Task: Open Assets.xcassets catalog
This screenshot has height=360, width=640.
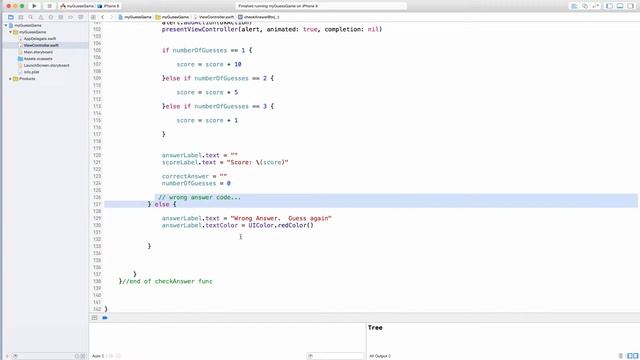Action: click(38, 59)
